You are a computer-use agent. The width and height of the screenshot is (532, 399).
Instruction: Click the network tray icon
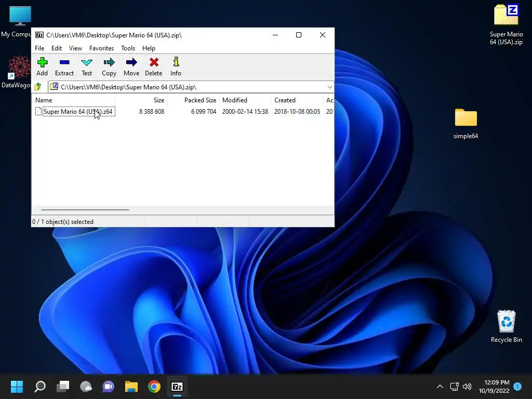454,387
